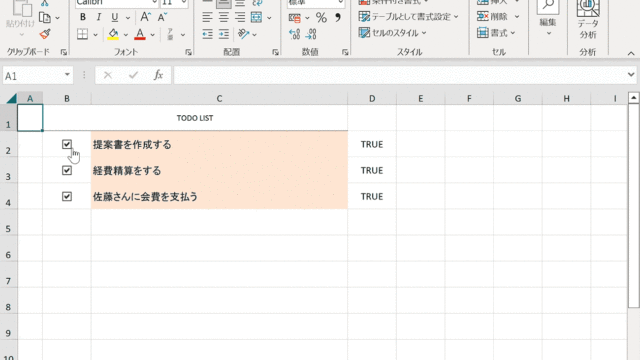Open the font dialog launcher

[188, 52]
